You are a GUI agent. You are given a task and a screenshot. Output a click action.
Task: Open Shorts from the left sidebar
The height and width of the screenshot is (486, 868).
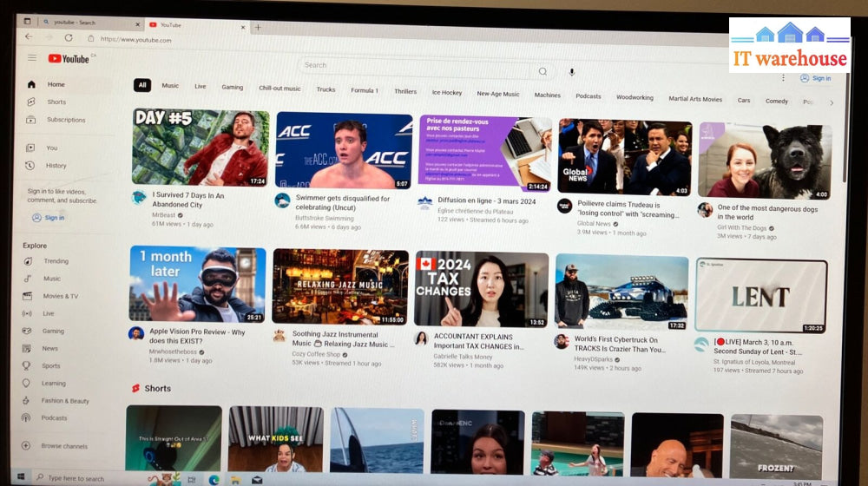[56, 102]
